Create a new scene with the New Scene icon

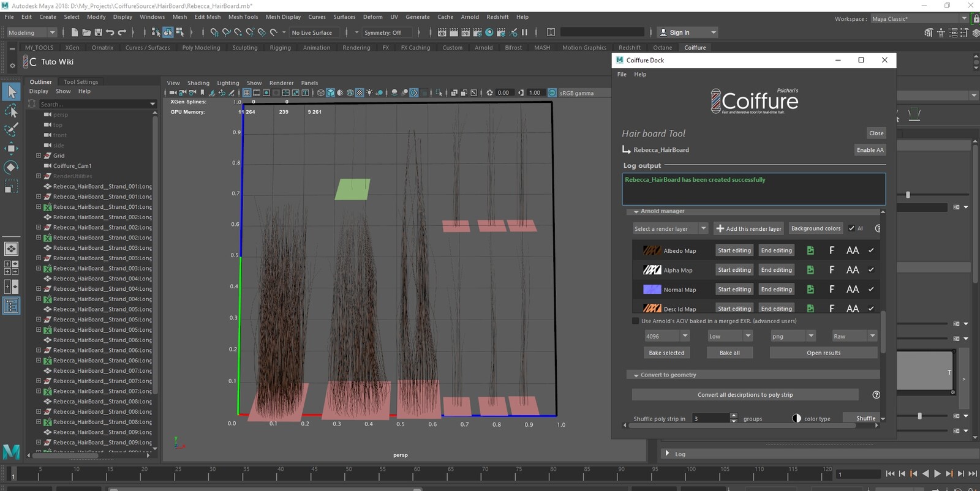pos(75,32)
